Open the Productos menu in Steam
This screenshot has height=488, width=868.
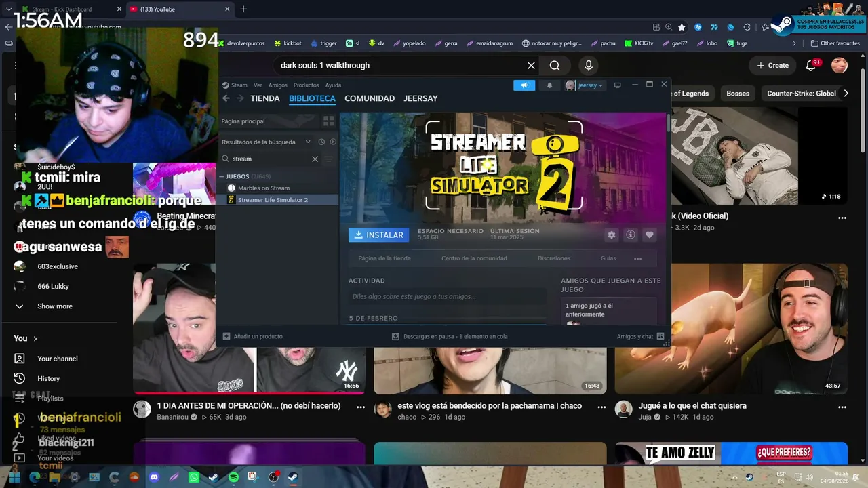307,85
